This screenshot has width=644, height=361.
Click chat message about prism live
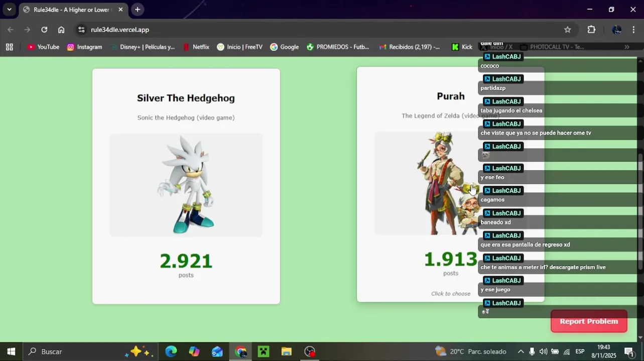(x=543, y=267)
